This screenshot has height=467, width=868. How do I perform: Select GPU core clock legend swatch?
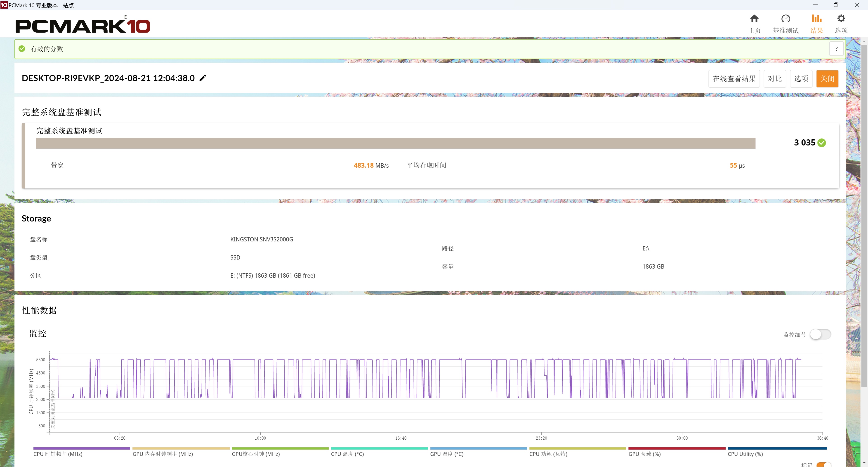click(280, 448)
